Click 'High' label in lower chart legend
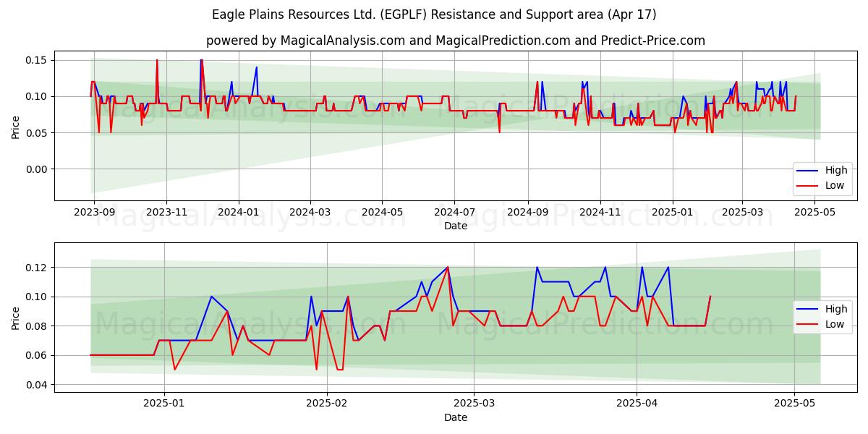 (x=836, y=310)
